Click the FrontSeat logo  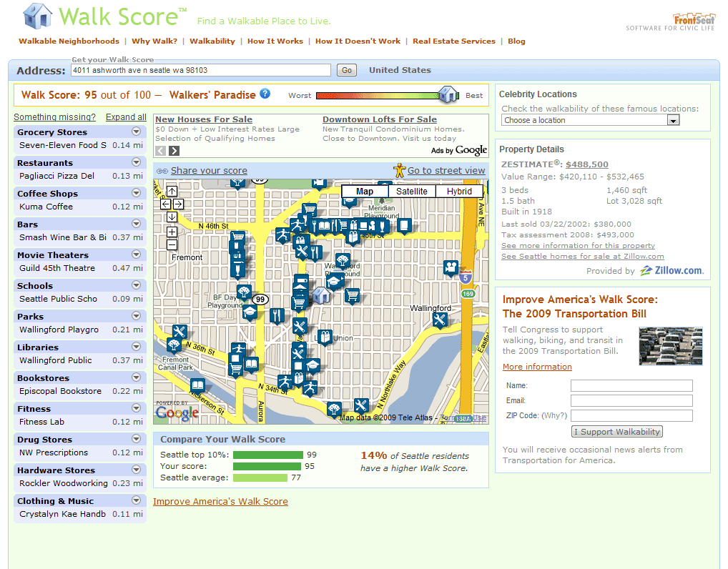point(694,19)
